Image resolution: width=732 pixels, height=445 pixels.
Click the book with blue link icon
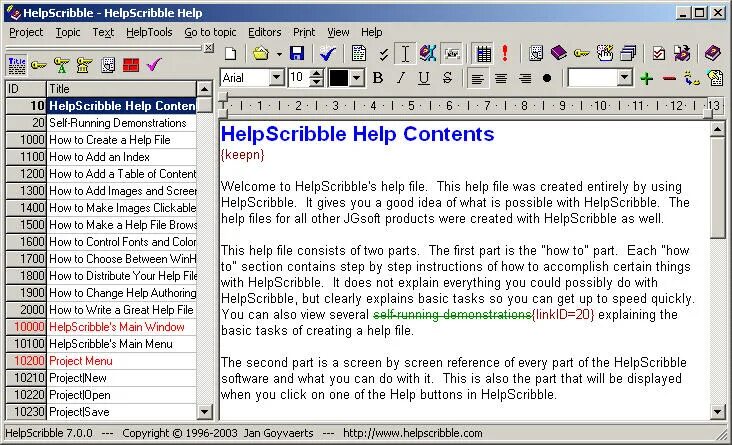pos(428,53)
